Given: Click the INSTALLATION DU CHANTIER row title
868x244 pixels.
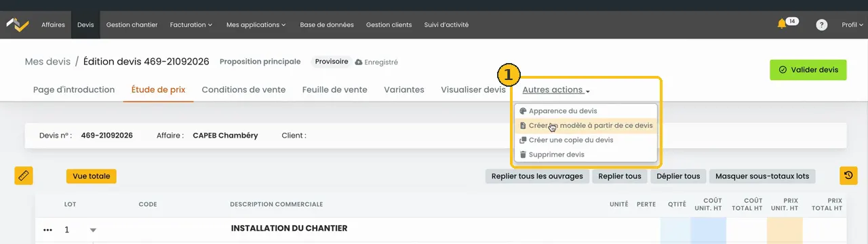Looking at the screenshot, I should coord(289,228).
